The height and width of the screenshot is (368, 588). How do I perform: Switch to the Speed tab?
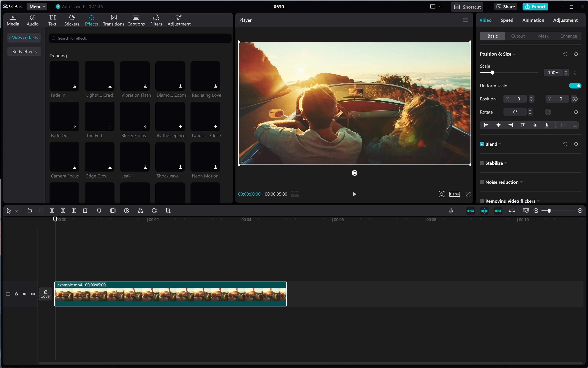click(x=507, y=20)
